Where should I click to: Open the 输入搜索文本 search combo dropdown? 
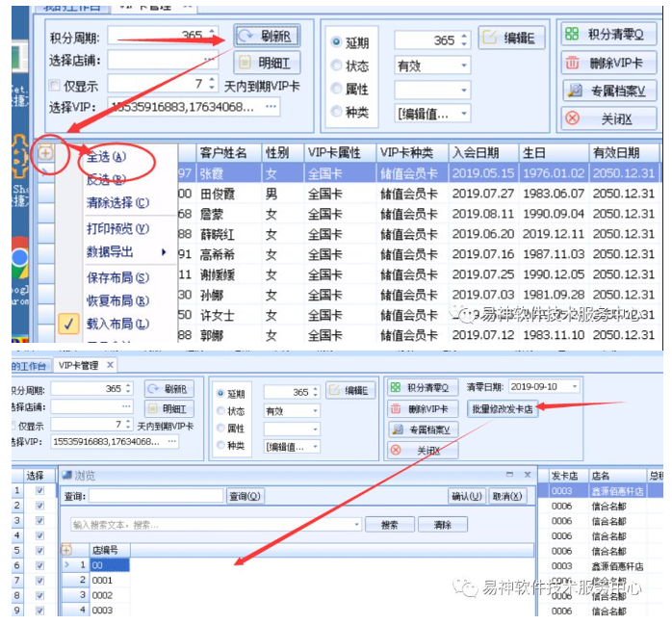tap(356, 525)
